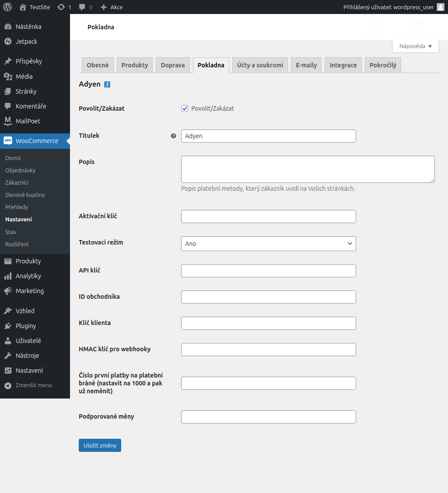
Task: Toggle the Povolit/Zakázat checkbox
Action: pyautogui.click(x=185, y=108)
